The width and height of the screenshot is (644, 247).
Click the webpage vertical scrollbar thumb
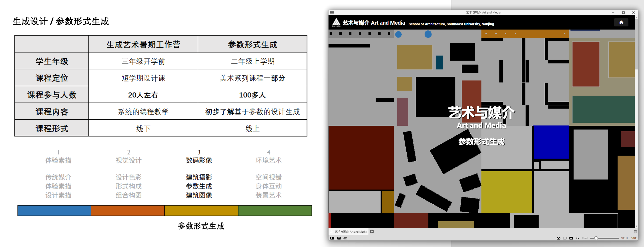tap(636, 44)
